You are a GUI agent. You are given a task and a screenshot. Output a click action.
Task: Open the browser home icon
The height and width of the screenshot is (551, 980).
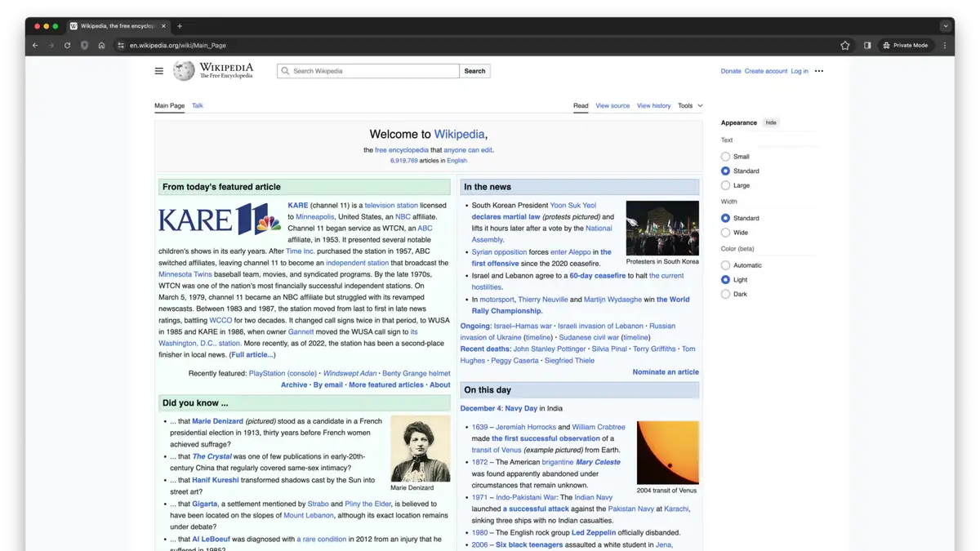click(x=101, y=46)
